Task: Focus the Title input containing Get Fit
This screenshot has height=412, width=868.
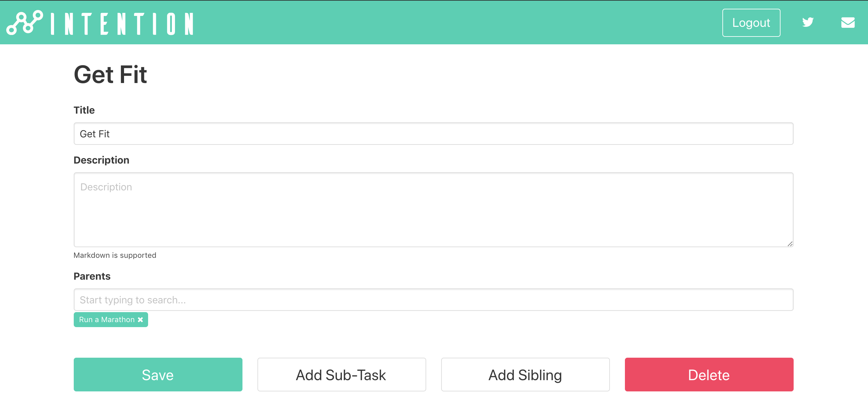Action: tap(433, 134)
